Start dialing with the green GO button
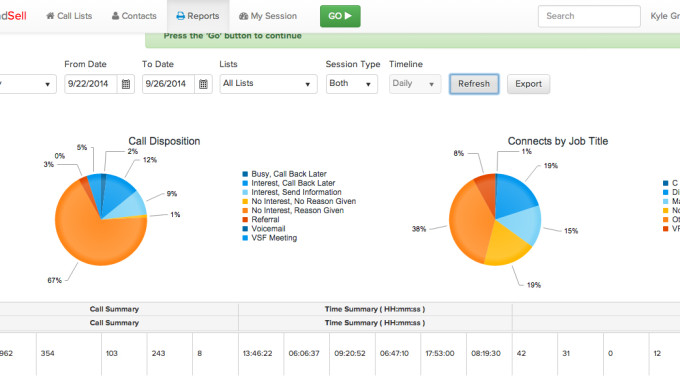This screenshot has width=680, height=380. click(340, 16)
